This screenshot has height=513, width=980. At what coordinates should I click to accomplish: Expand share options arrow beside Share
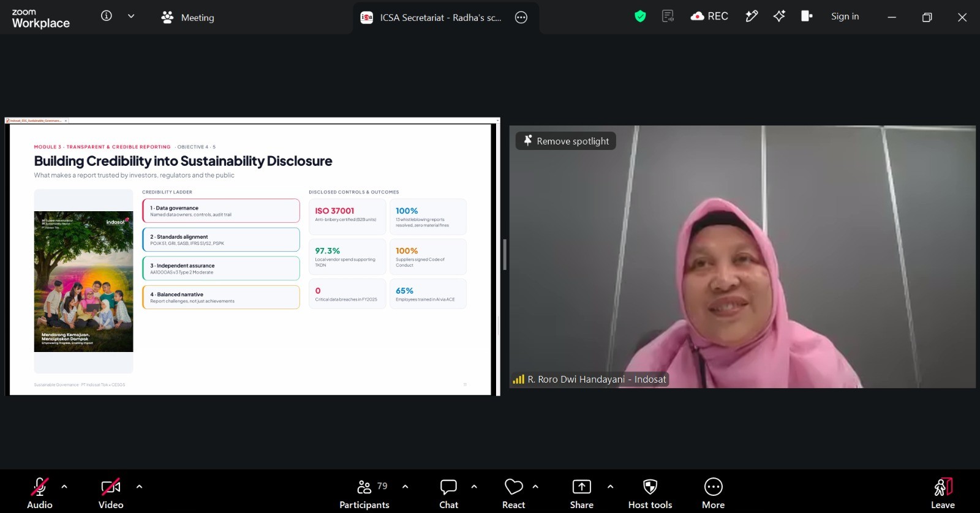610,487
